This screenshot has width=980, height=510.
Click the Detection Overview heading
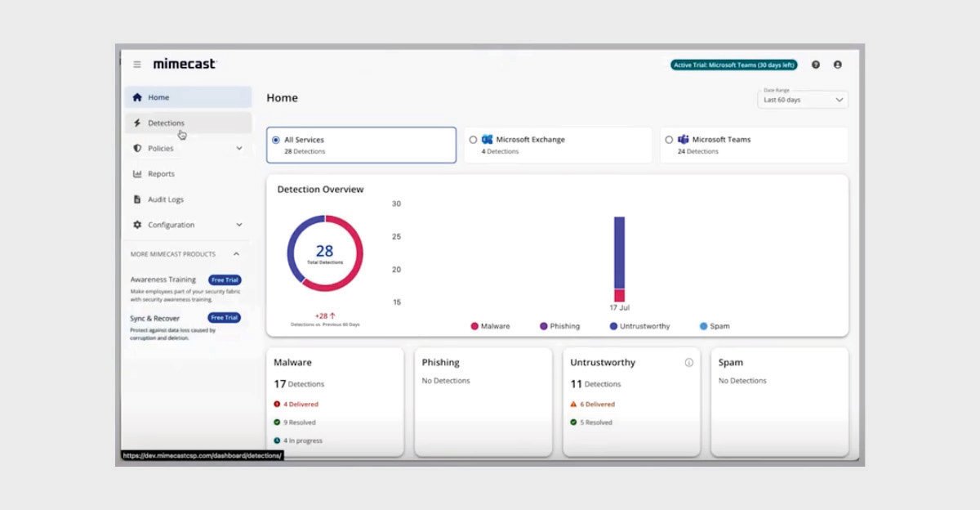(320, 190)
